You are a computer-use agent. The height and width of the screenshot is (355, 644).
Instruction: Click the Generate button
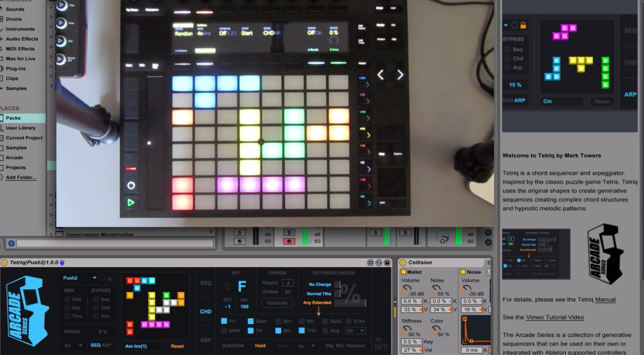pos(277,303)
